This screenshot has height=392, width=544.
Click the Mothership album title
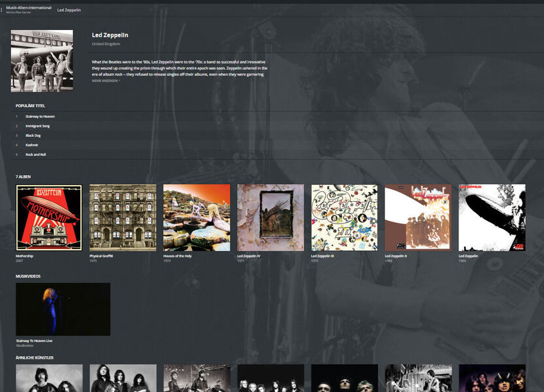[x=24, y=256]
